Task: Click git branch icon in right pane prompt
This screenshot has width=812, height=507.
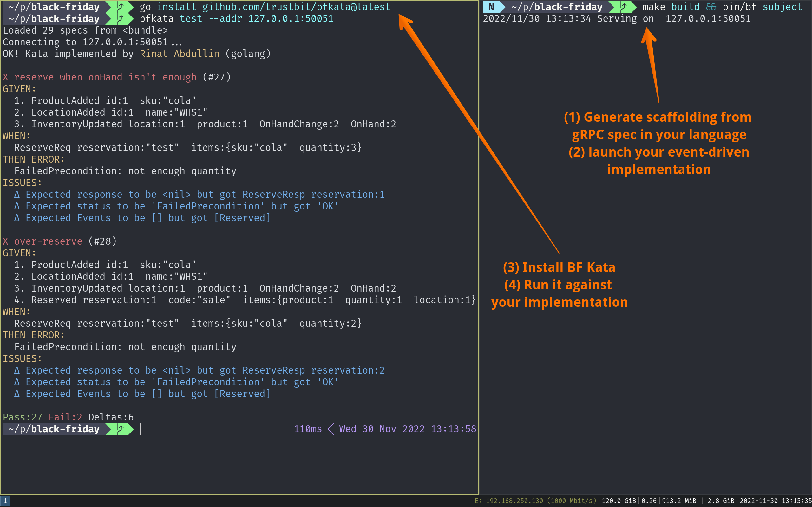Action: (624, 7)
